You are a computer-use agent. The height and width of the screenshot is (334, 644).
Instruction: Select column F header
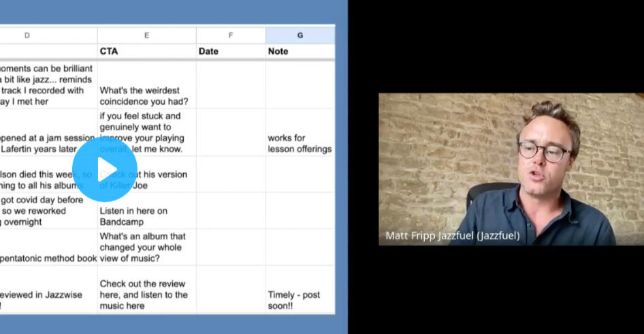[x=231, y=35]
